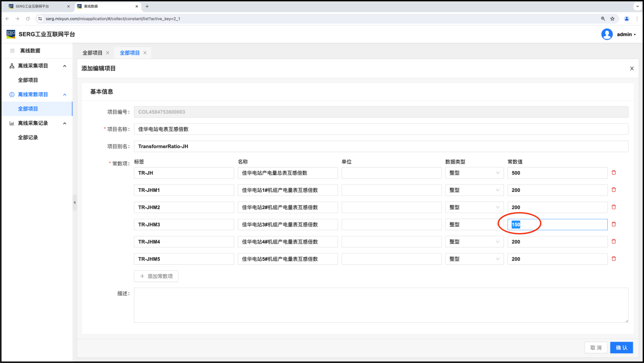The image size is (644, 363).
Task: Switch to the first 全部项目 tab
Action: coord(92,53)
